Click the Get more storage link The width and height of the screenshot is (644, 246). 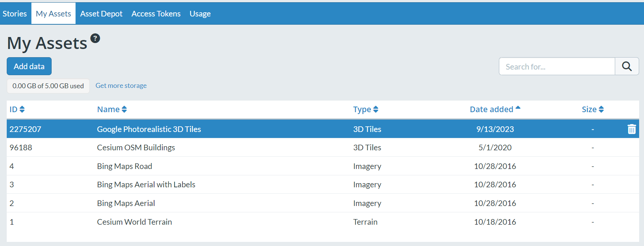(x=121, y=86)
